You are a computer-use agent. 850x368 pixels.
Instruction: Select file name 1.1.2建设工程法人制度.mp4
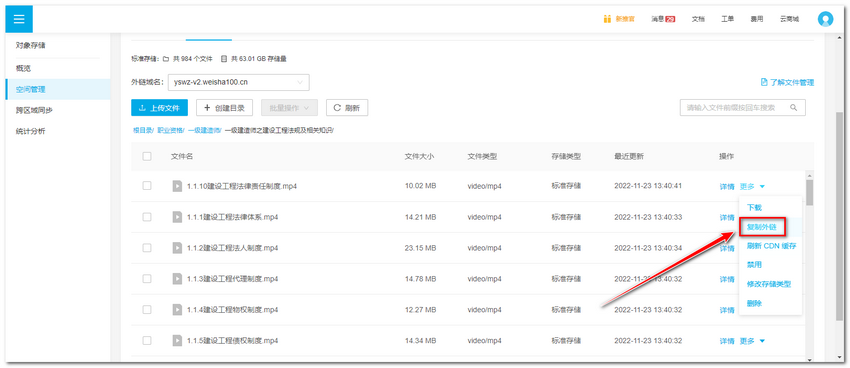[x=233, y=248]
